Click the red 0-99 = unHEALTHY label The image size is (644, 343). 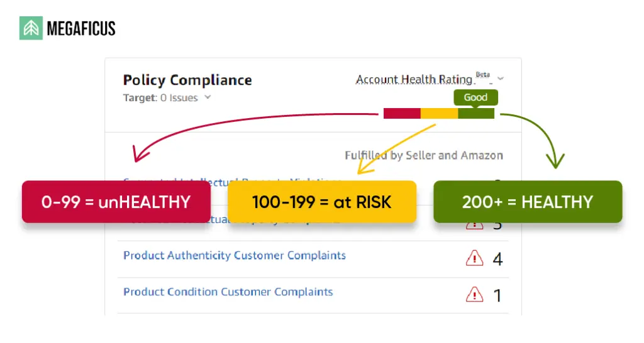tap(116, 202)
